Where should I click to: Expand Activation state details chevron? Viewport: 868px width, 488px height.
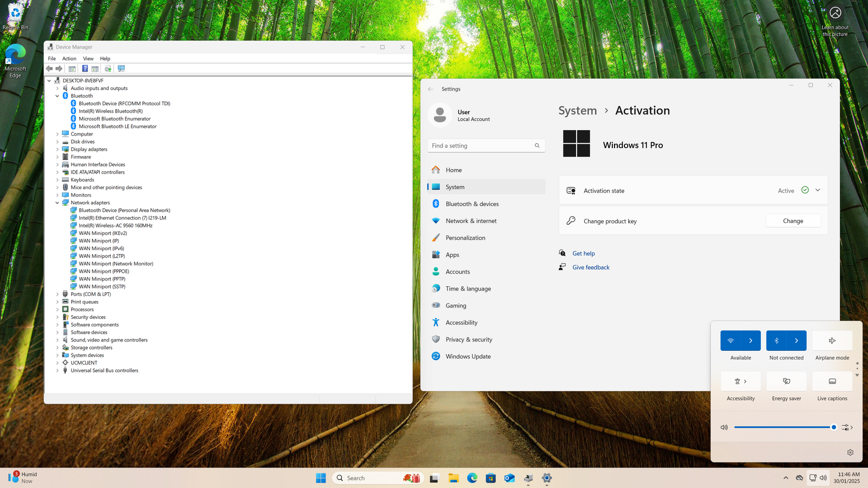pos(818,190)
